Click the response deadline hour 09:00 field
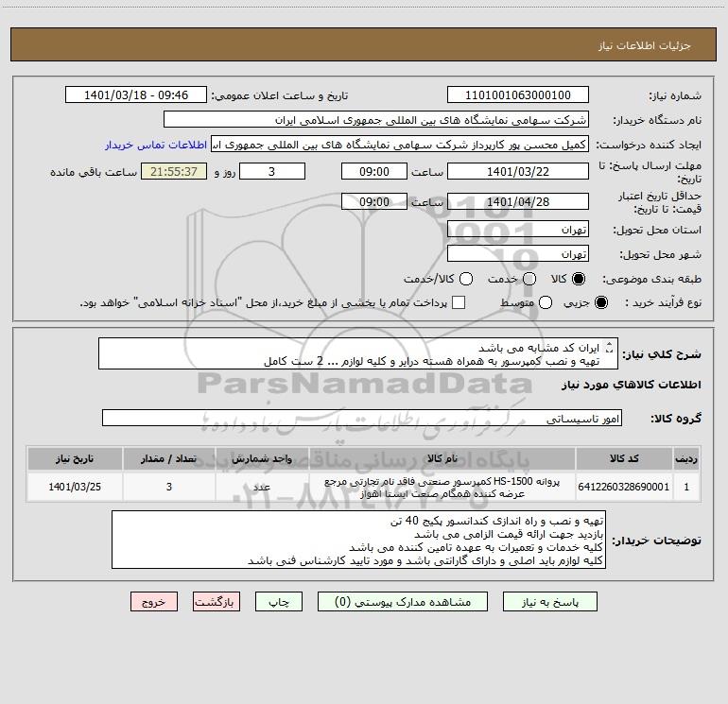This screenshot has width=728, height=704. (374, 171)
